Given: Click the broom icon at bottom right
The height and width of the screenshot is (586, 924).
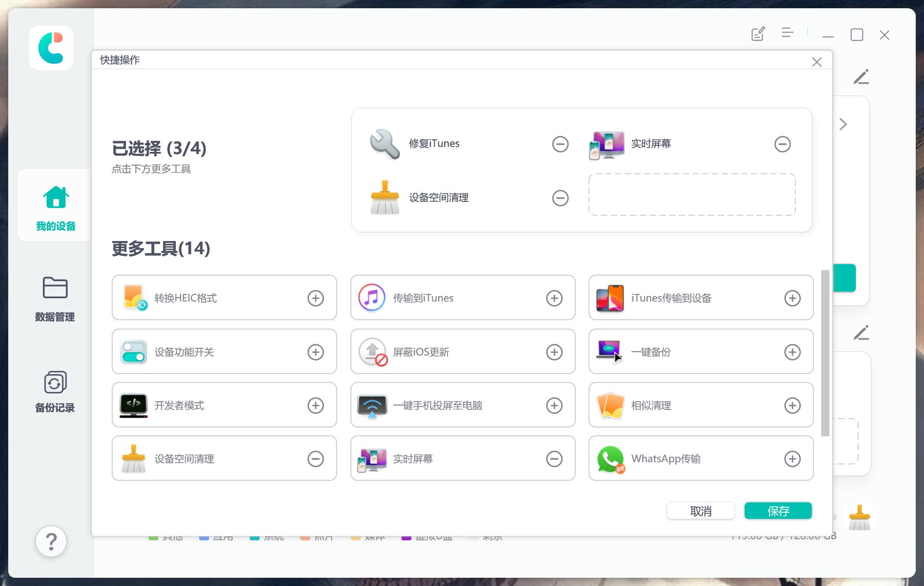Looking at the screenshot, I should click(860, 518).
